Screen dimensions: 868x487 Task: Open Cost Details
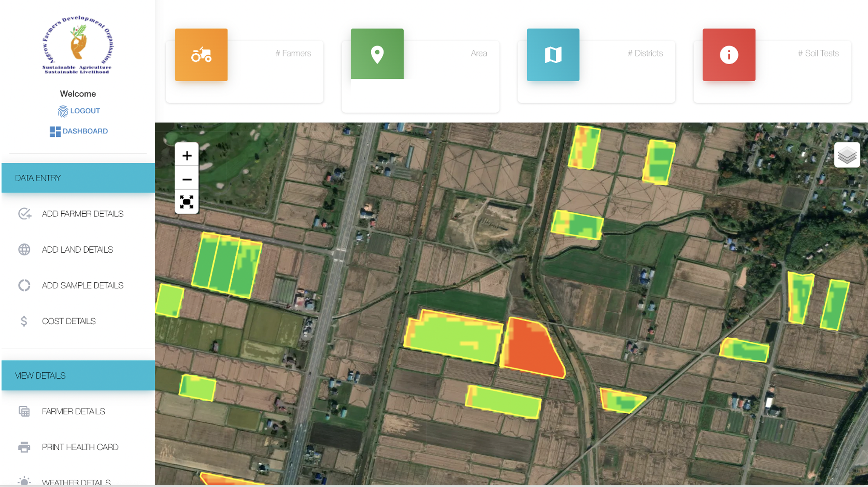point(68,321)
